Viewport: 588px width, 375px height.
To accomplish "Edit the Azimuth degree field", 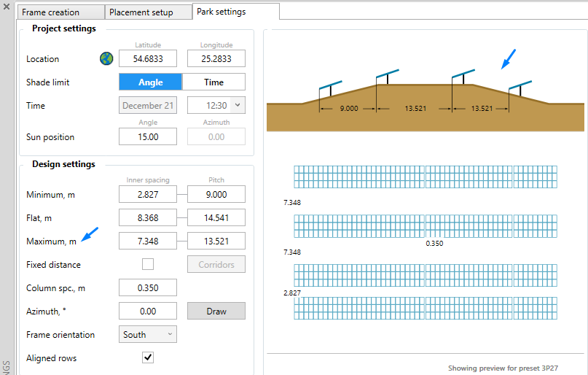I will [148, 312].
